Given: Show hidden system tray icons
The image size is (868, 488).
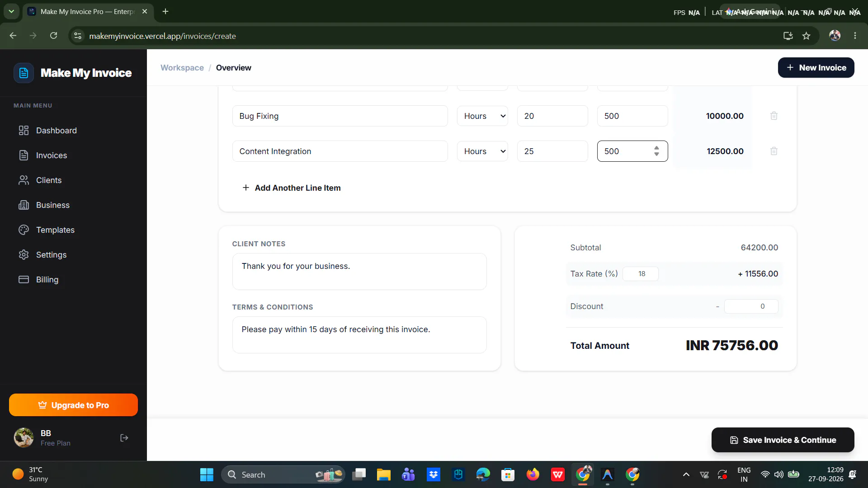Looking at the screenshot, I should 686,474.
